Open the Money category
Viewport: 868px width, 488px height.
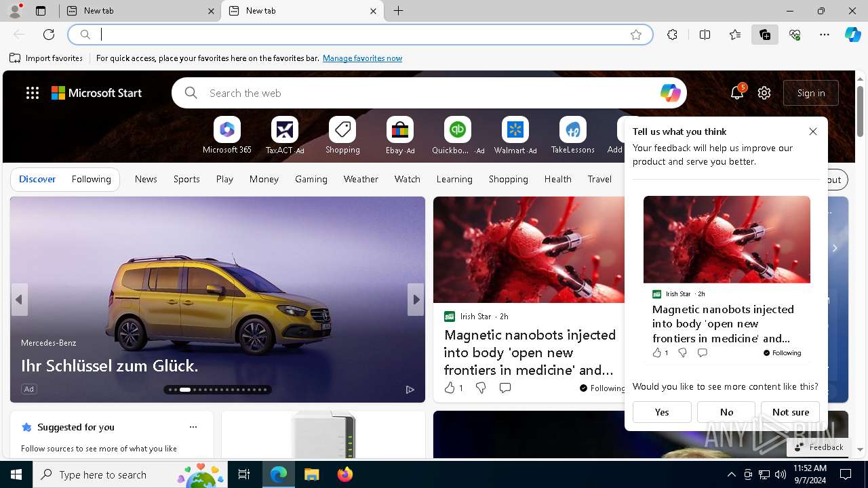click(264, 179)
